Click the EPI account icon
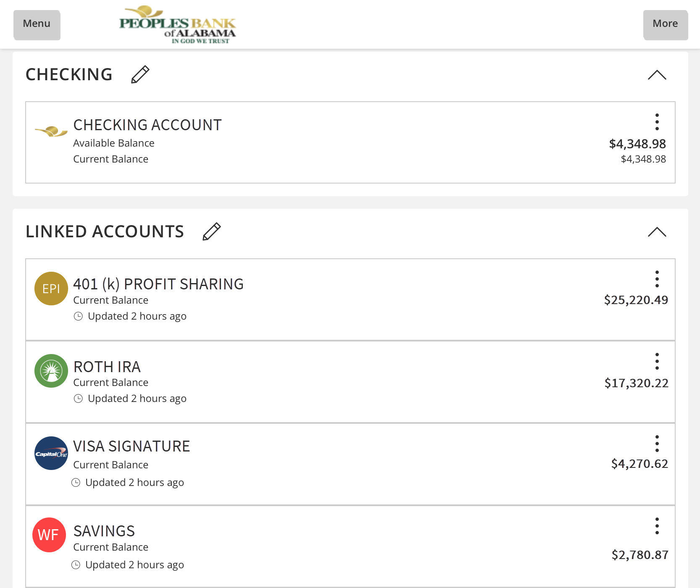This screenshot has width=700, height=588. 51,289
